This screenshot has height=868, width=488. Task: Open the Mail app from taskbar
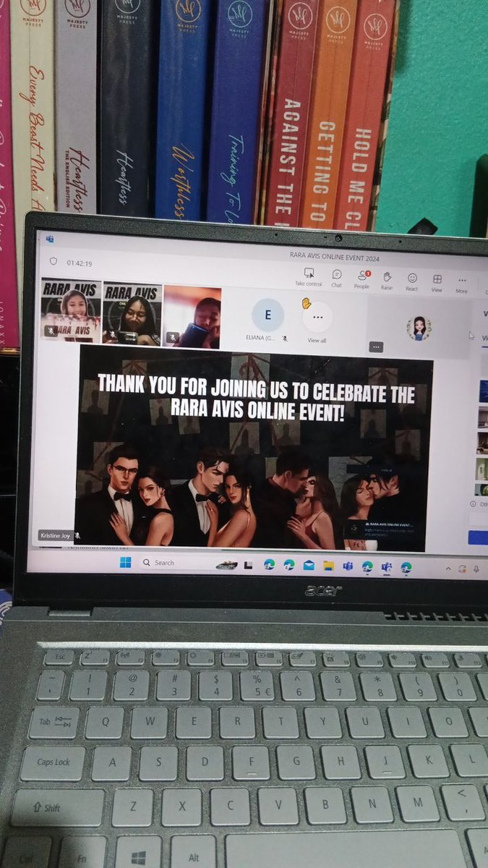pyautogui.click(x=309, y=565)
